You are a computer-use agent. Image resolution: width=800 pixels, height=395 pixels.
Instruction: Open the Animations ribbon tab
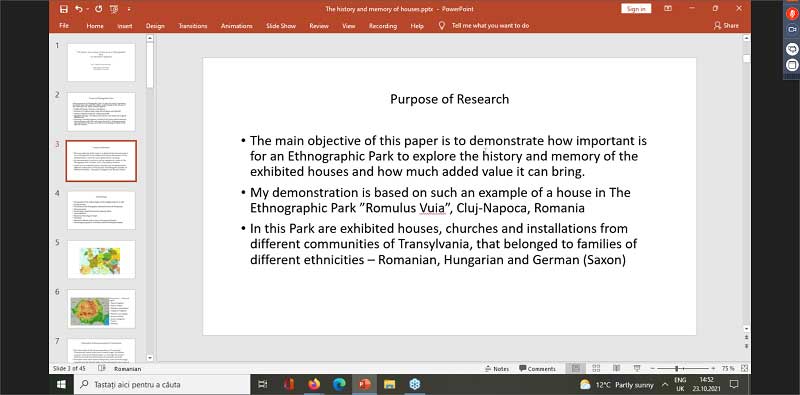[237, 26]
